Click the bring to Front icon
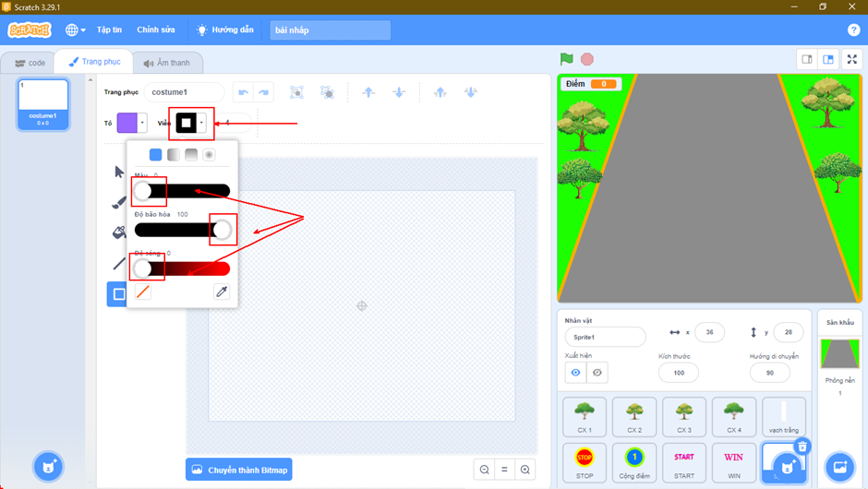The width and height of the screenshot is (868, 489). tap(440, 92)
